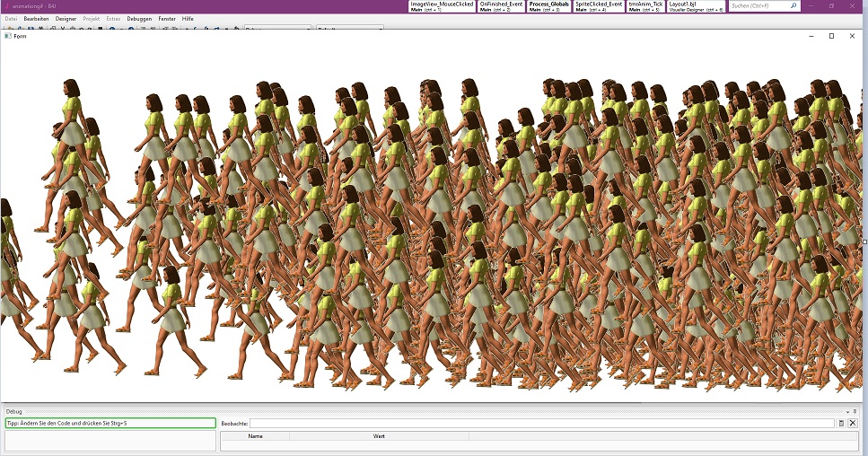Screen dimensions: 868x456
Task: Go to the tmrAnim_Tick tab
Action: coord(644,6)
